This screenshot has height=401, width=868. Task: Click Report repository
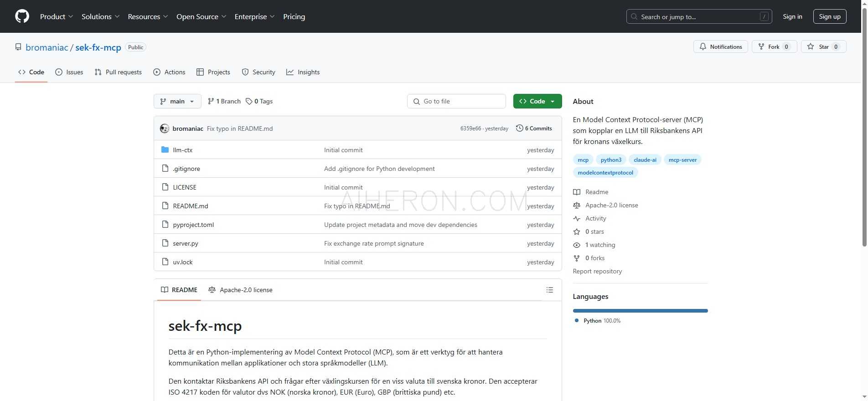coord(597,271)
